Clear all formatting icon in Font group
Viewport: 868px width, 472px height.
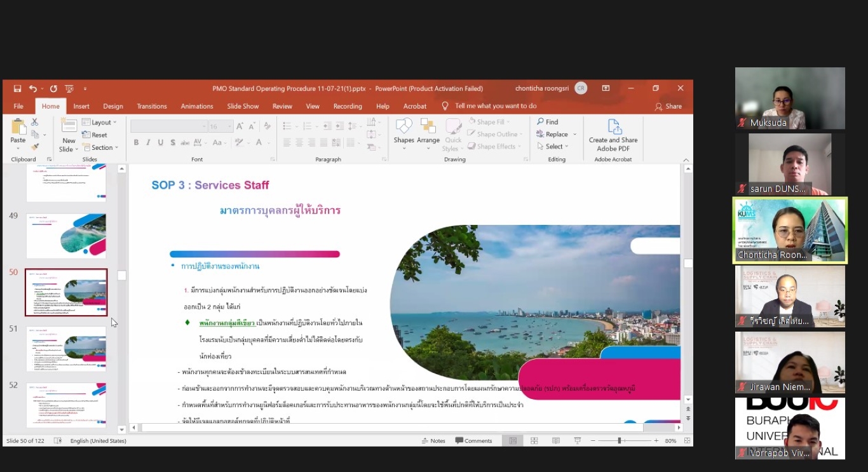267,126
